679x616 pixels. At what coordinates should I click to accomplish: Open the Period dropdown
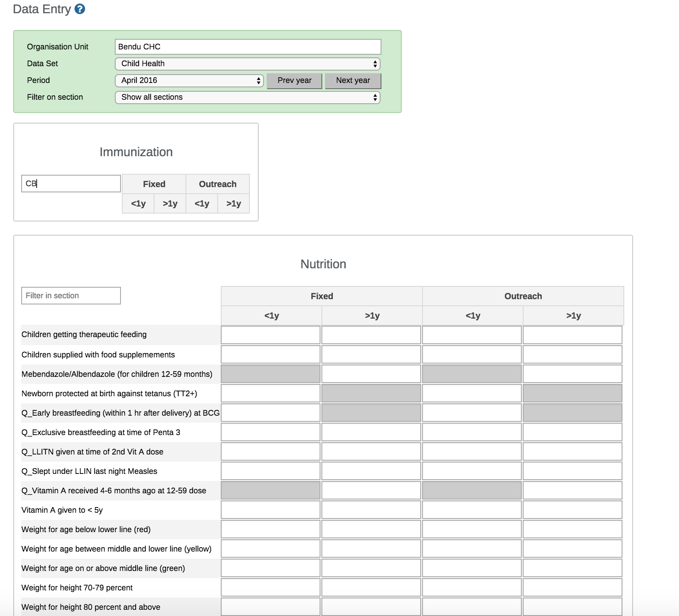(x=189, y=80)
